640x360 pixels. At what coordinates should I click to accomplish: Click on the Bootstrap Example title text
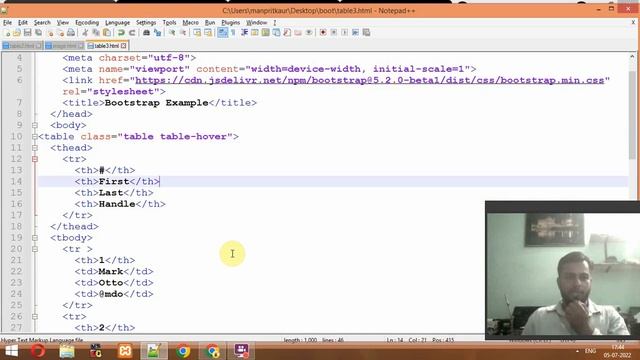[x=156, y=103]
